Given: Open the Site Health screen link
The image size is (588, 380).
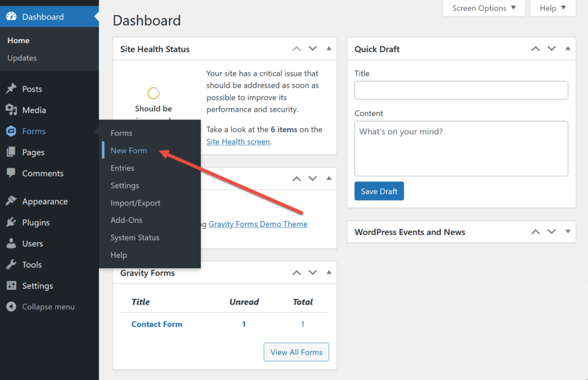Looking at the screenshot, I should point(238,141).
